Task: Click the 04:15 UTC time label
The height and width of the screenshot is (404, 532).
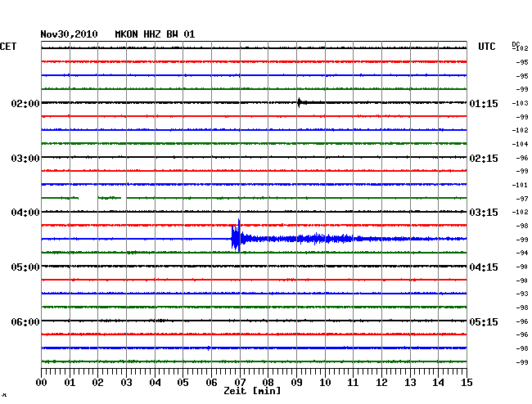Action: (x=484, y=267)
